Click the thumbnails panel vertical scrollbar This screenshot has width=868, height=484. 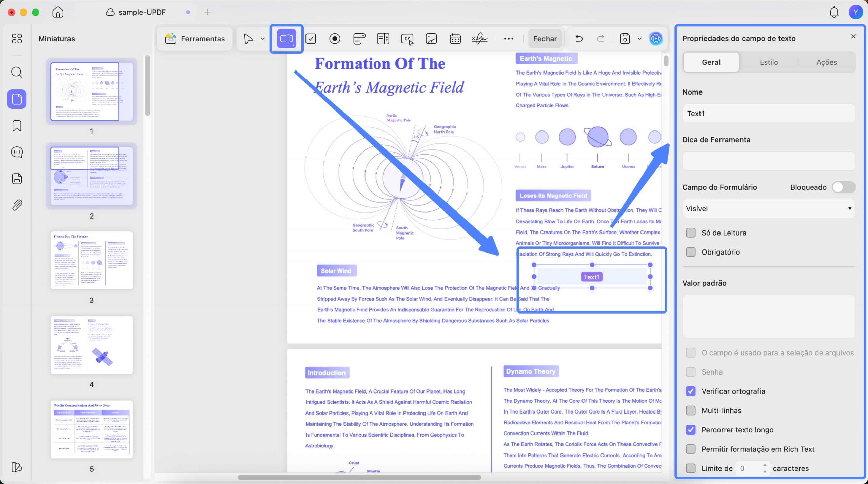coord(147,85)
